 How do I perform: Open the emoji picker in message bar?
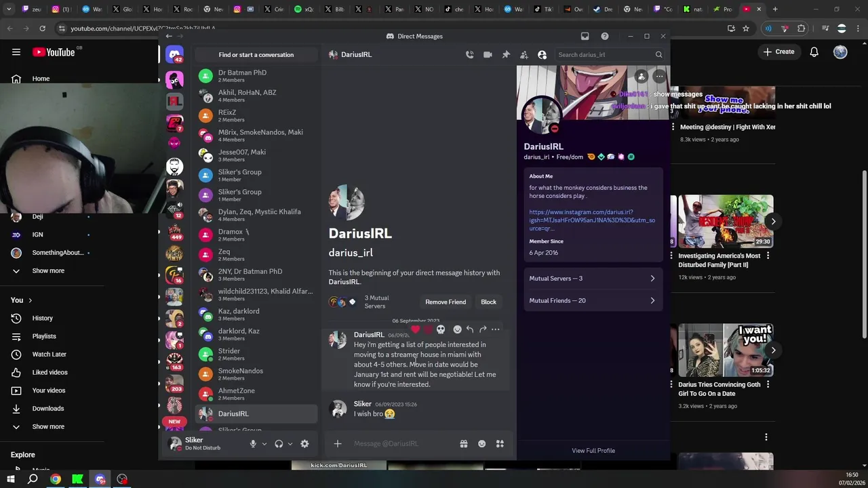coord(481,444)
